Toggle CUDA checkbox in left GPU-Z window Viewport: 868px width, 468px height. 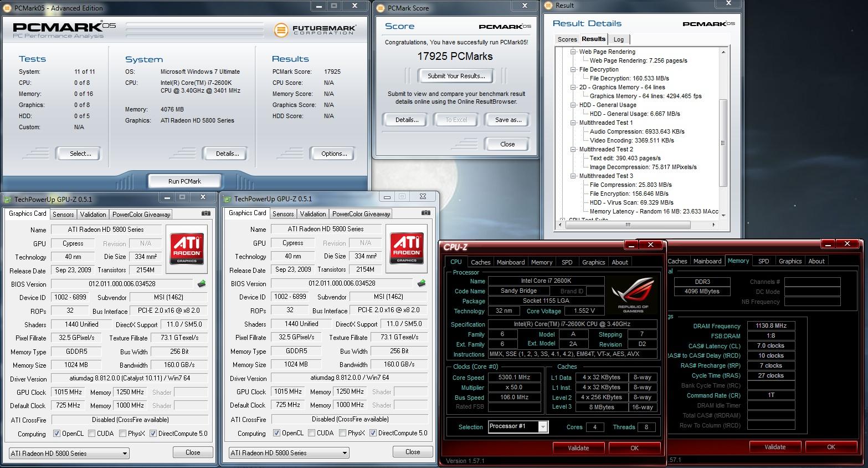(92, 434)
